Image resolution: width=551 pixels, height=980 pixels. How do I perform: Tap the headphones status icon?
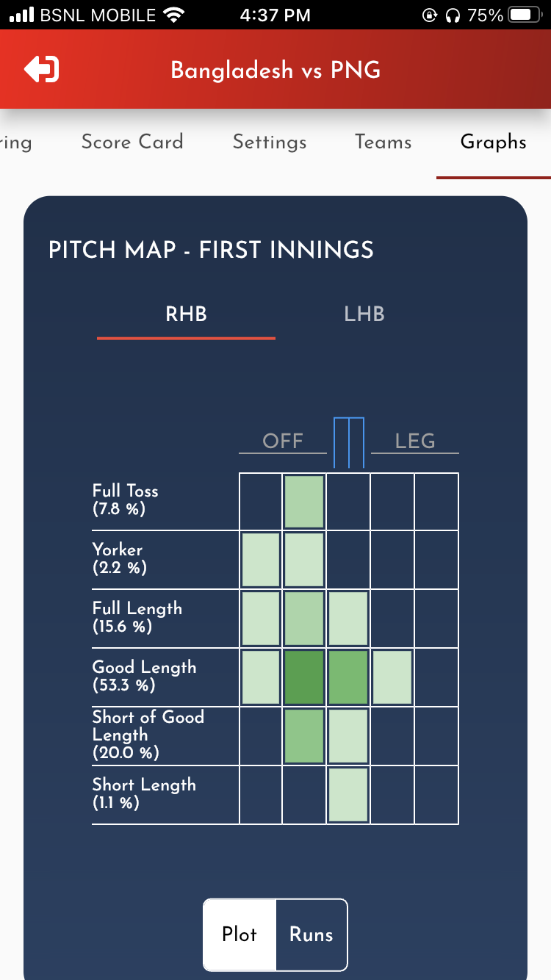coord(452,15)
